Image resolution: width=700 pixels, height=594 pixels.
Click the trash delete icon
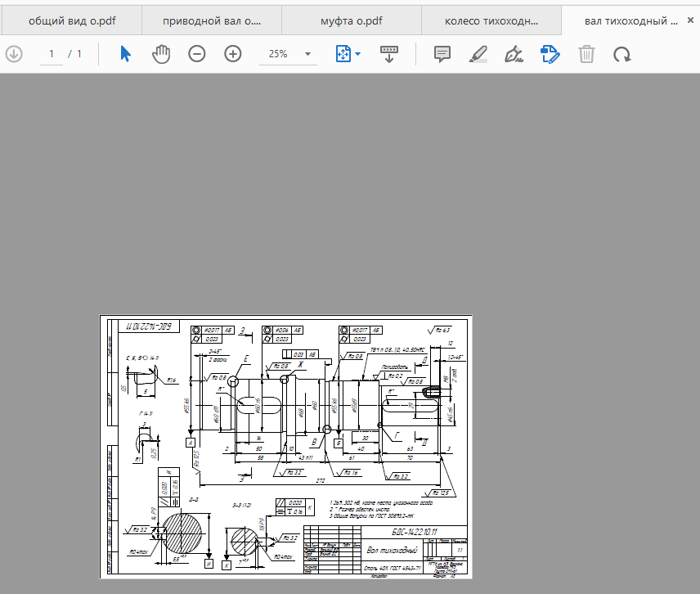coord(586,55)
